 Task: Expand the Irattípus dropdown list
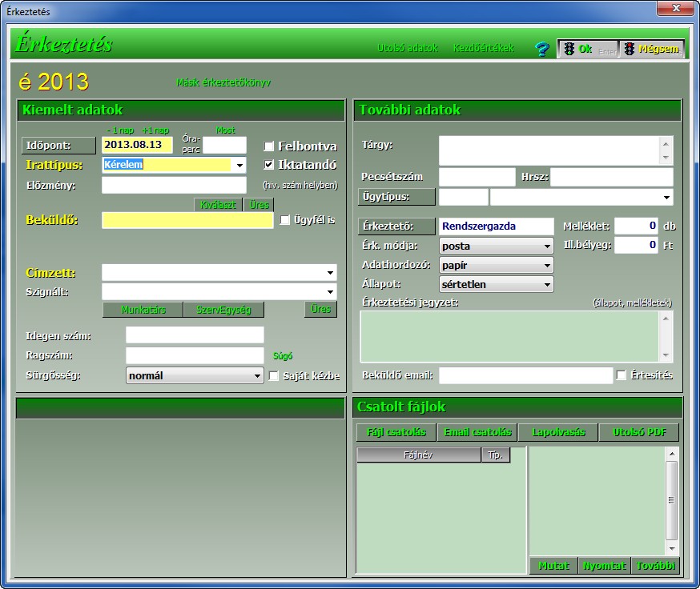pyautogui.click(x=239, y=166)
